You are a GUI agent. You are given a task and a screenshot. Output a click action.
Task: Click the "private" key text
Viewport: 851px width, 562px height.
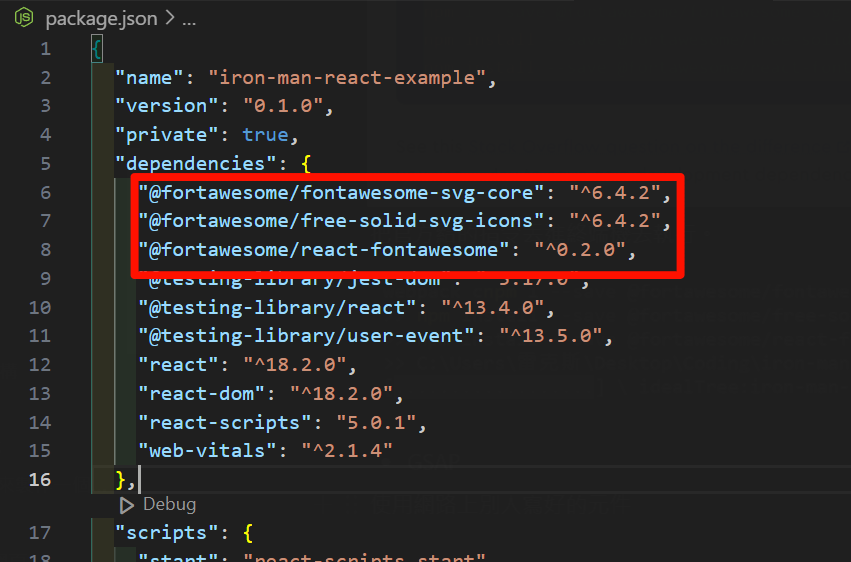click(x=167, y=135)
